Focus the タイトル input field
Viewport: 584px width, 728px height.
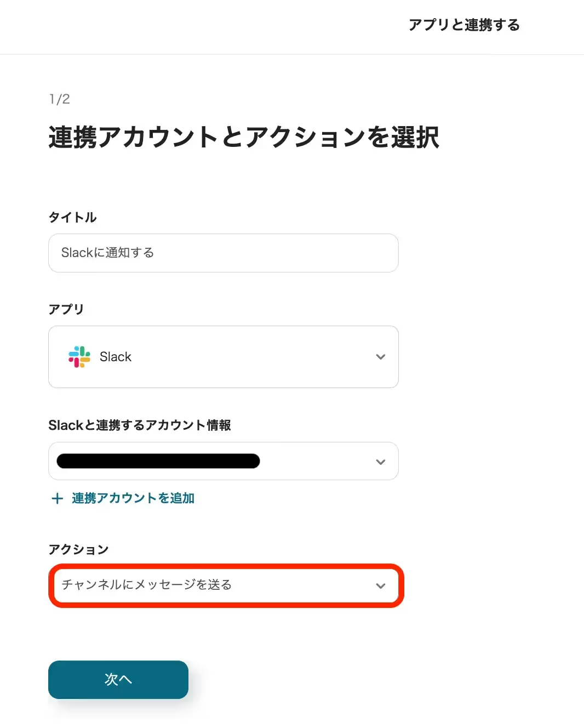click(274, 253)
